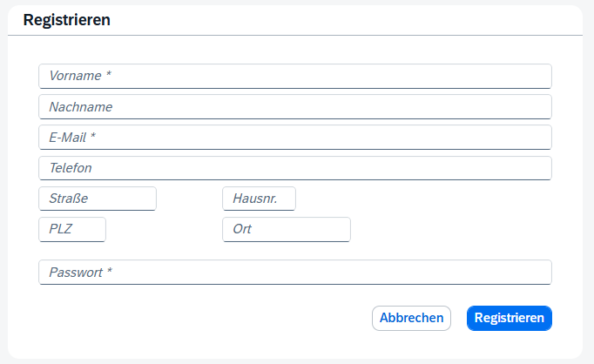594x364 pixels.
Task: Cancel the registration form
Action: pos(411,318)
